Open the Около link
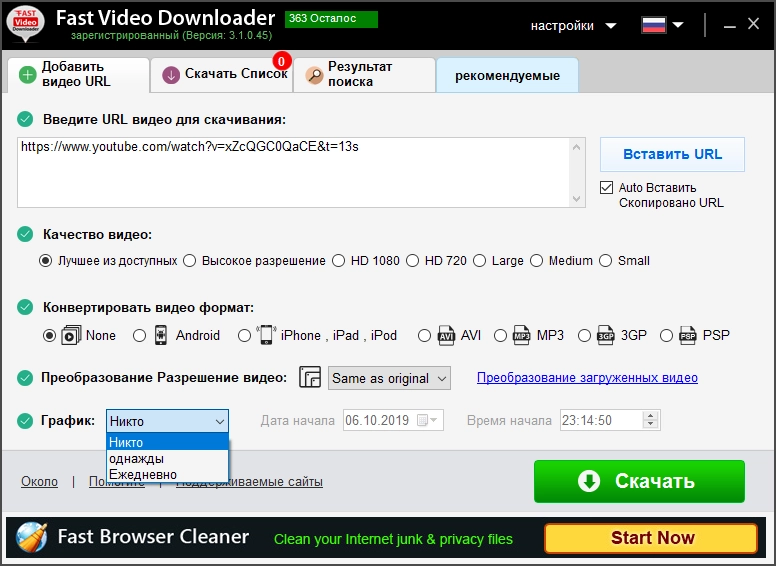Screen dimensions: 776x566 tap(40, 482)
